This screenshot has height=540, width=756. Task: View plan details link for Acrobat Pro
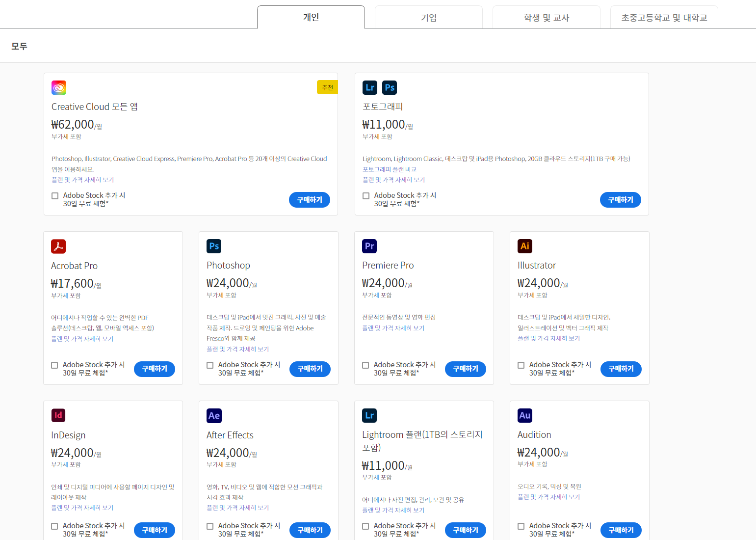82,339
